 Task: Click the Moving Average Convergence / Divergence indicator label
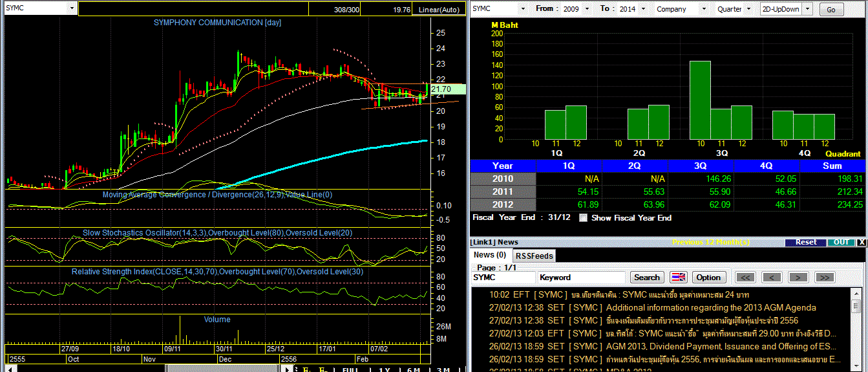point(218,194)
